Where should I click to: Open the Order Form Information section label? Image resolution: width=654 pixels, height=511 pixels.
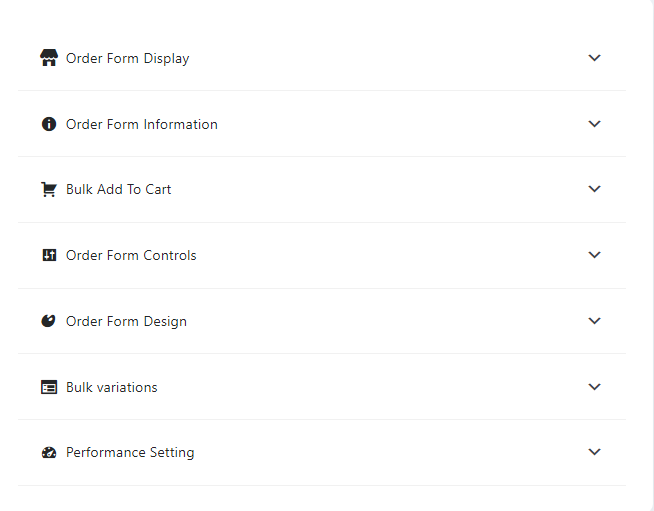pos(142,124)
